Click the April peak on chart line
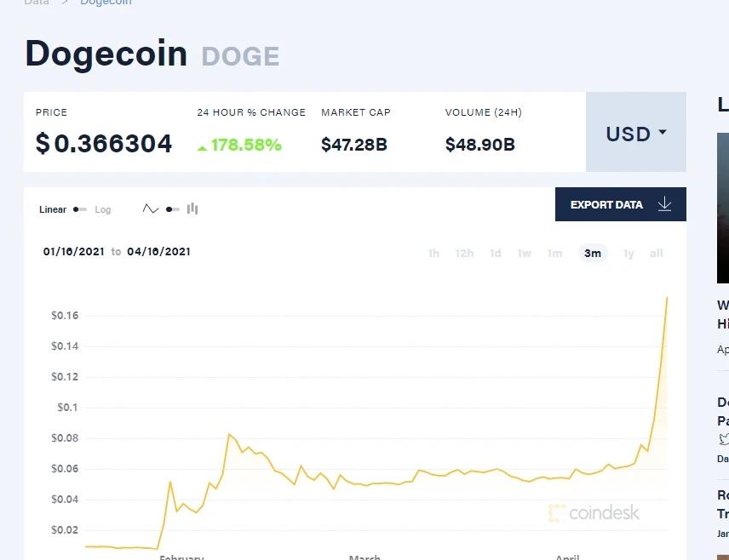Viewport: 729px width, 560px height. coord(667,298)
